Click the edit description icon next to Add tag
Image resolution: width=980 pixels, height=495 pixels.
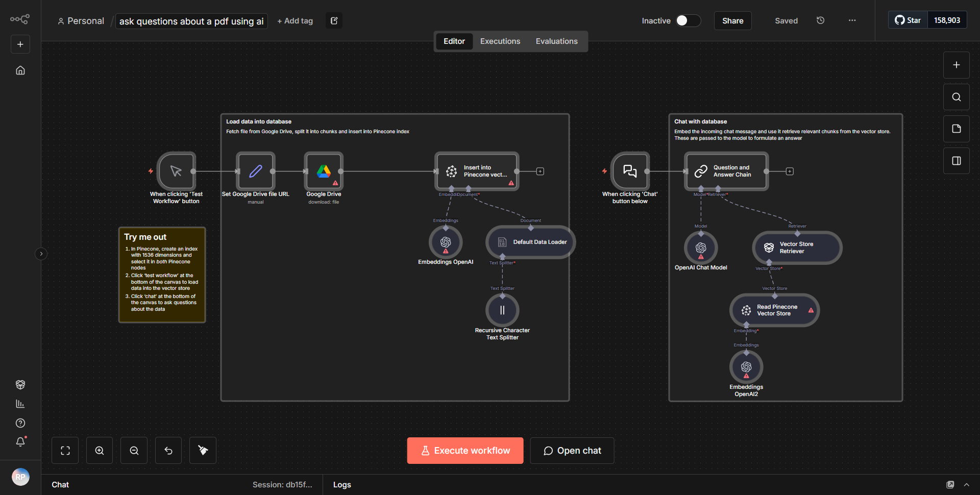[334, 21]
